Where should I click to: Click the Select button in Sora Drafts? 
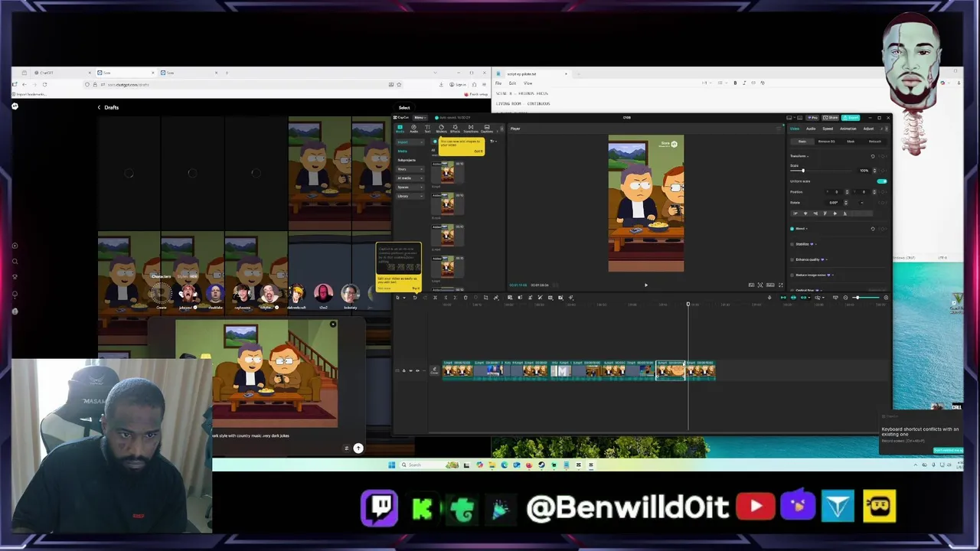(x=404, y=107)
